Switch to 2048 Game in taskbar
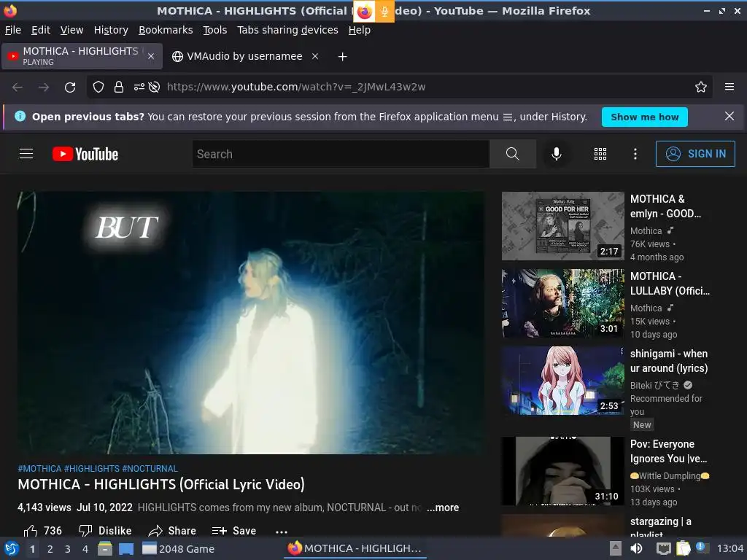Screen dimensions: 747x560 (x=179, y=548)
